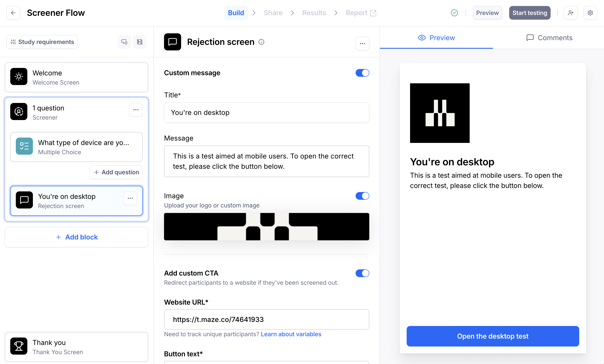
Task: Go to the Share step
Action: tap(273, 13)
